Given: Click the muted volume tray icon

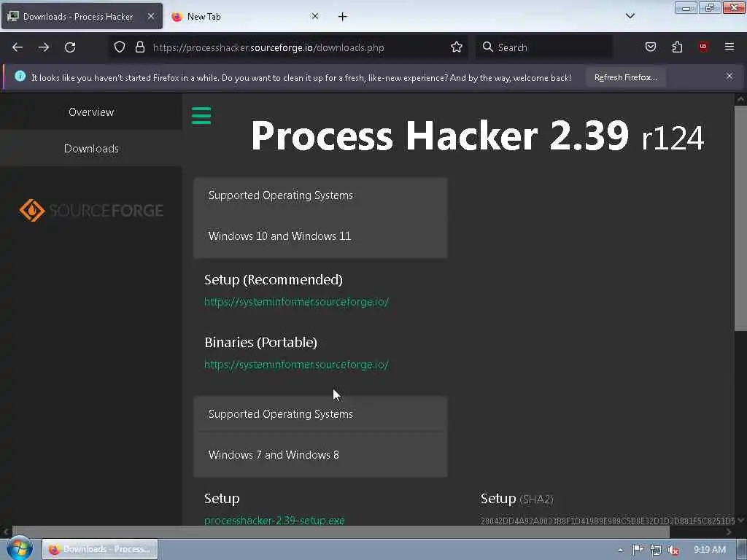Looking at the screenshot, I should (673, 550).
